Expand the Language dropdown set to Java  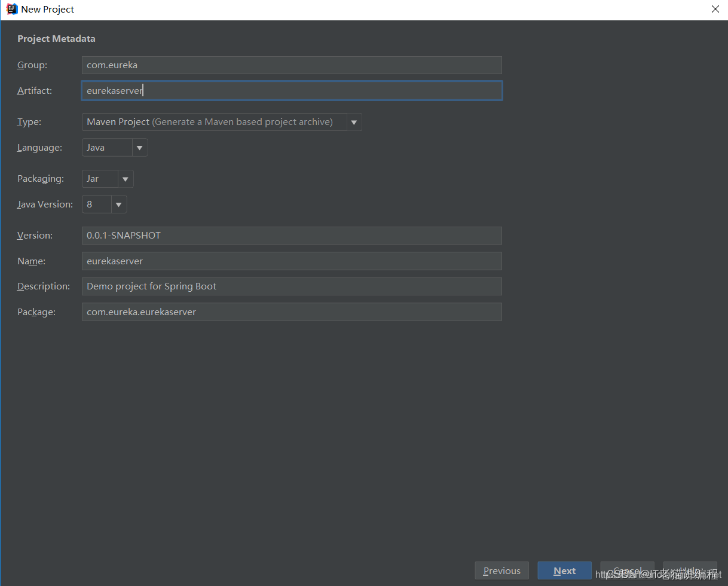115,148
